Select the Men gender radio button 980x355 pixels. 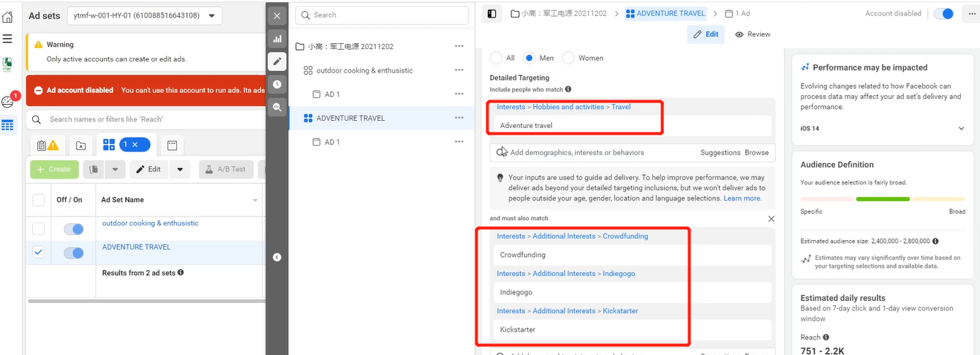point(529,58)
